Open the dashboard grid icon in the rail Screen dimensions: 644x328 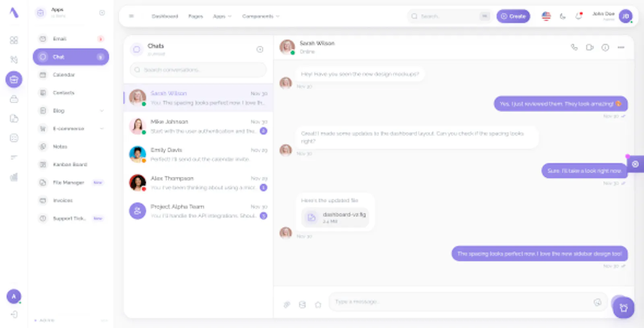click(x=14, y=40)
